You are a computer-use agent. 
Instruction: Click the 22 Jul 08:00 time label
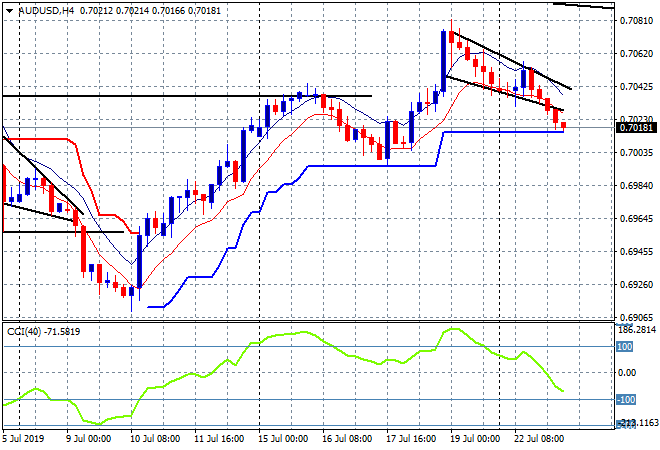coord(539,439)
